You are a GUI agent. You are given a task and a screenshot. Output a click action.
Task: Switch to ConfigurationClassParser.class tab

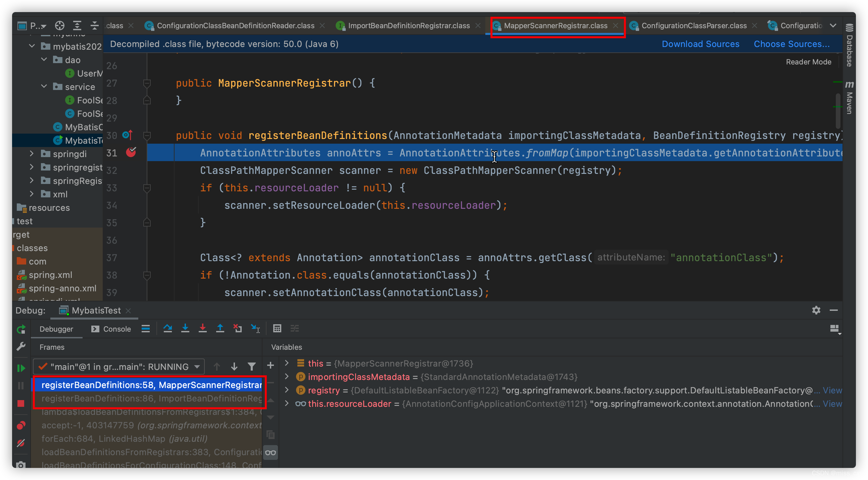693,26
